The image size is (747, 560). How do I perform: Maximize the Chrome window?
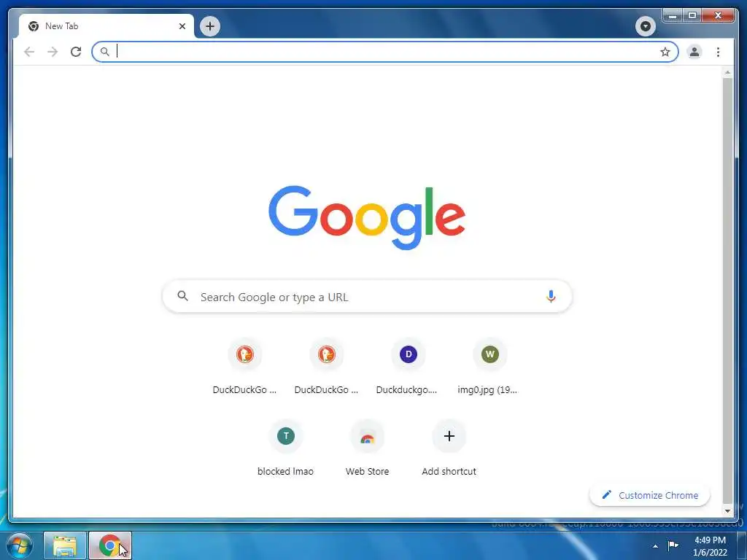pyautogui.click(x=692, y=16)
